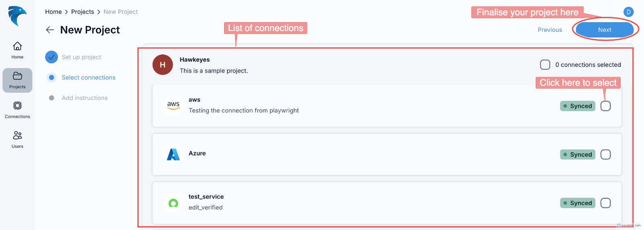Screen dimensions: 644x230
Task: Open Projects from the sidebar
Action: pos(17,80)
